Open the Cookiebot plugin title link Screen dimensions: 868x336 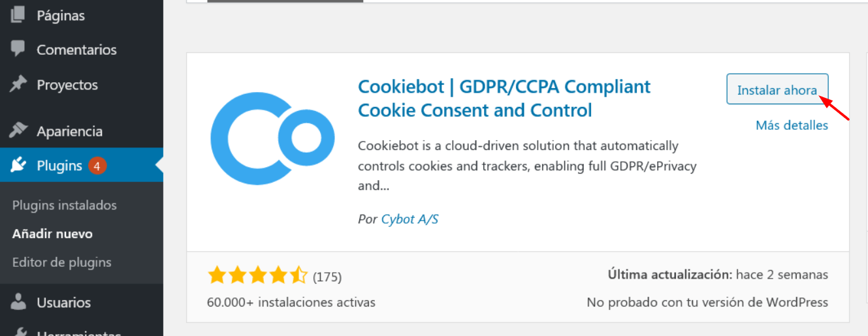504,98
